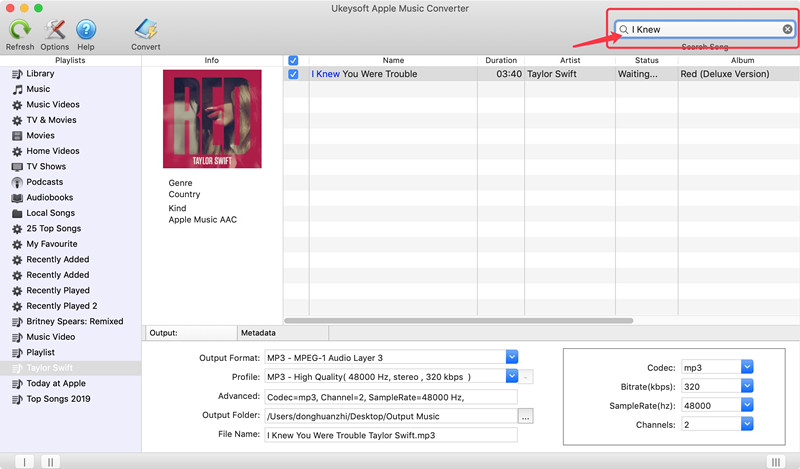Click the triple-bar button at bottom right
Image resolution: width=800 pixels, height=469 pixels.
[x=776, y=462]
